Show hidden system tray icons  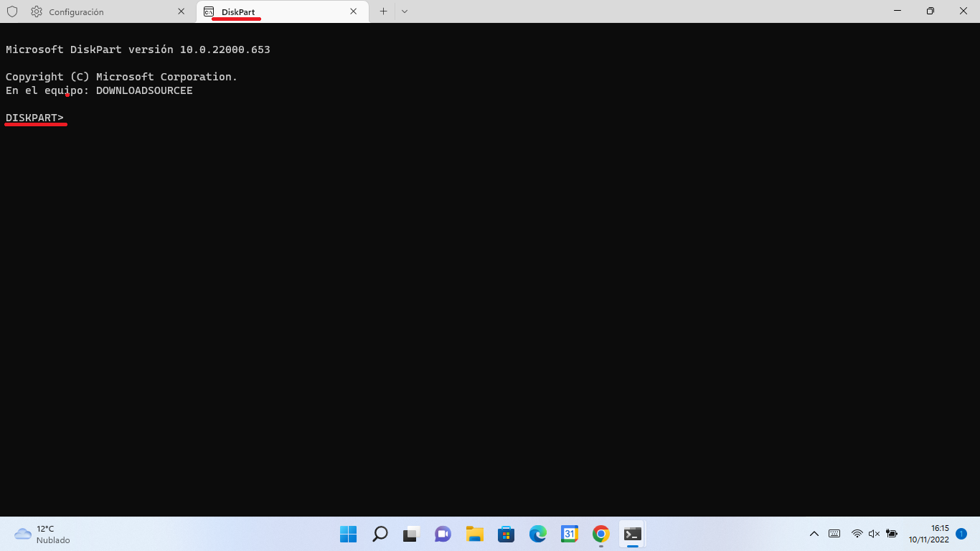point(814,534)
